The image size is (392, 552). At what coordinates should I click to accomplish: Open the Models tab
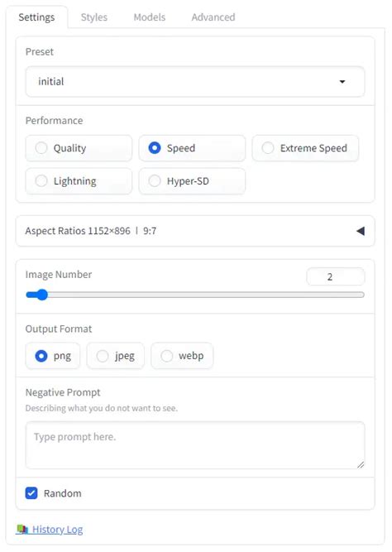tap(150, 17)
